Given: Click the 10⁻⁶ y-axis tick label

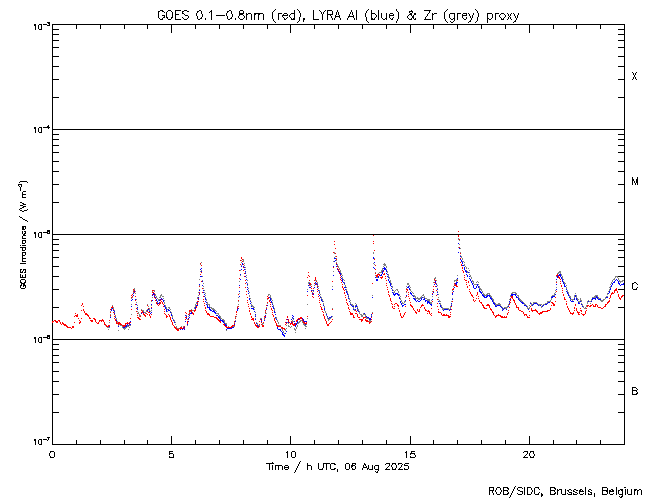Looking at the screenshot, I should coord(38,339).
